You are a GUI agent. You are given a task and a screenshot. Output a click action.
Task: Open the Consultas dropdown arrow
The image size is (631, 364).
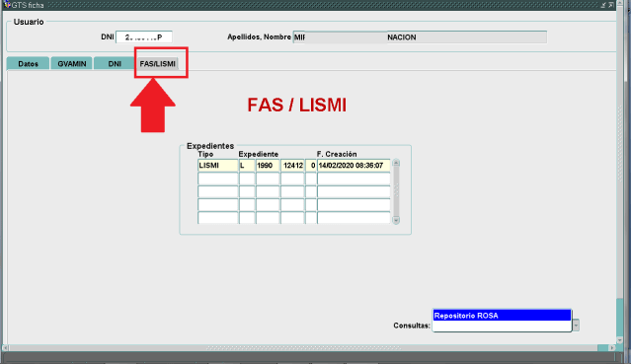pyautogui.click(x=576, y=325)
